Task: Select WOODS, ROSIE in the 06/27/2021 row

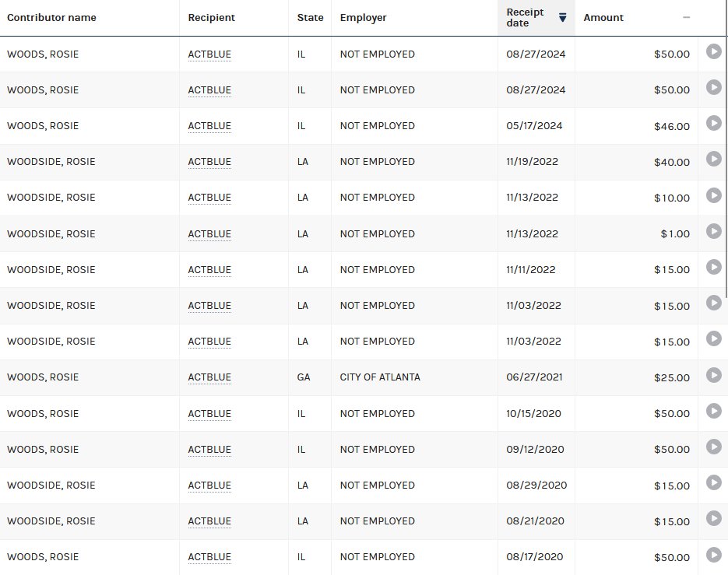Action: (43, 377)
